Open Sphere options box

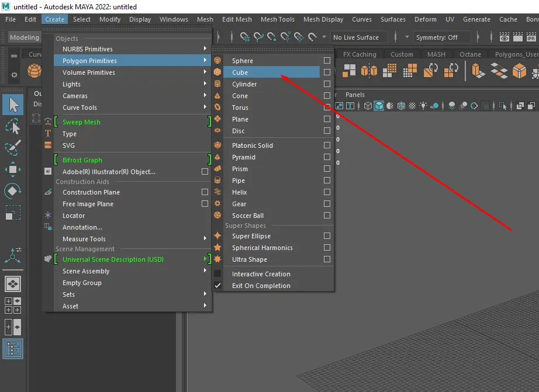coord(327,61)
